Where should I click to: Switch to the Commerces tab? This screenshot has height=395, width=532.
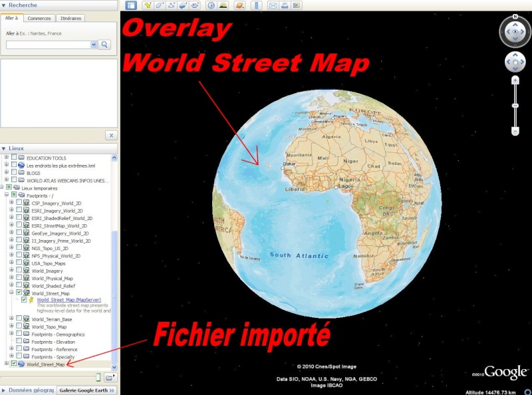click(39, 19)
